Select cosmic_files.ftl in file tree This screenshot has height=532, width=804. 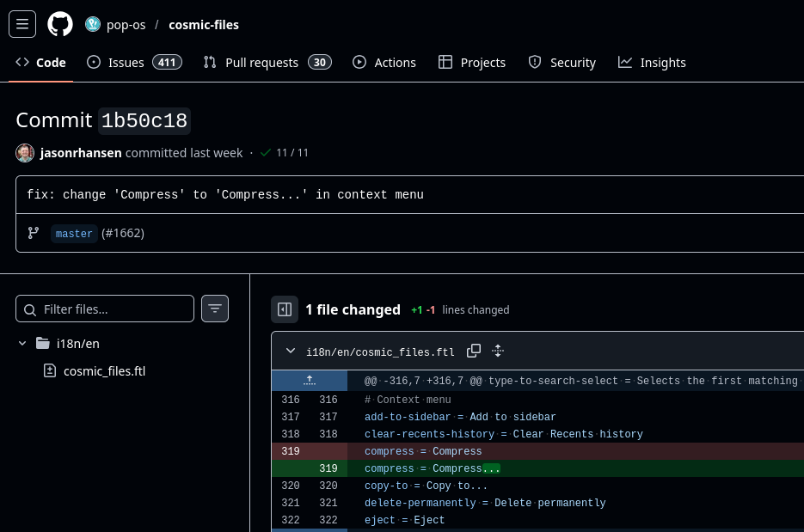(104, 371)
